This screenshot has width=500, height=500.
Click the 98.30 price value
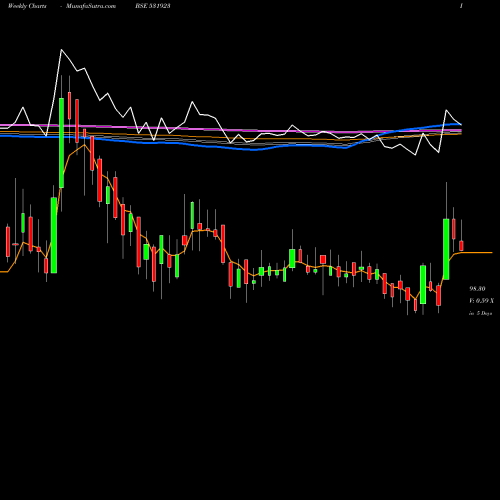477,289
